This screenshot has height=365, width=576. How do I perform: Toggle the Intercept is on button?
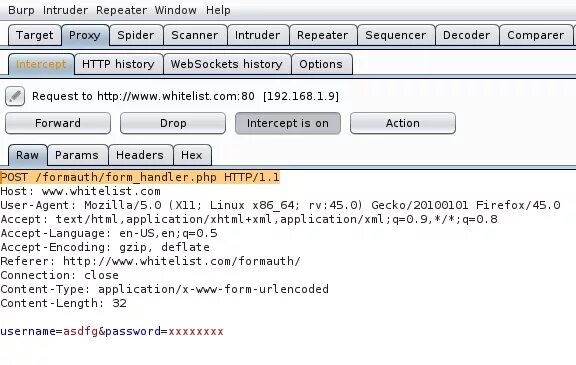tap(288, 123)
